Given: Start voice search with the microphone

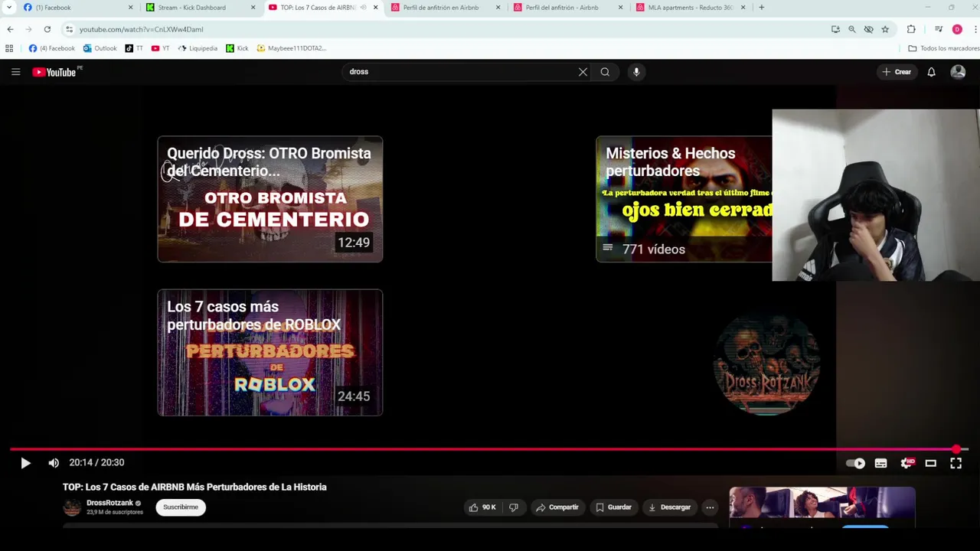Looking at the screenshot, I should pyautogui.click(x=636, y=72).
